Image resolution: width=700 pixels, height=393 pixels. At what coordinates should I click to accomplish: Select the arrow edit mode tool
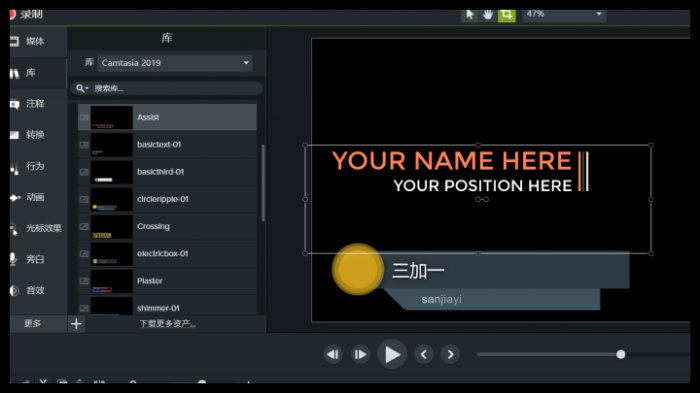coord(469,14)
